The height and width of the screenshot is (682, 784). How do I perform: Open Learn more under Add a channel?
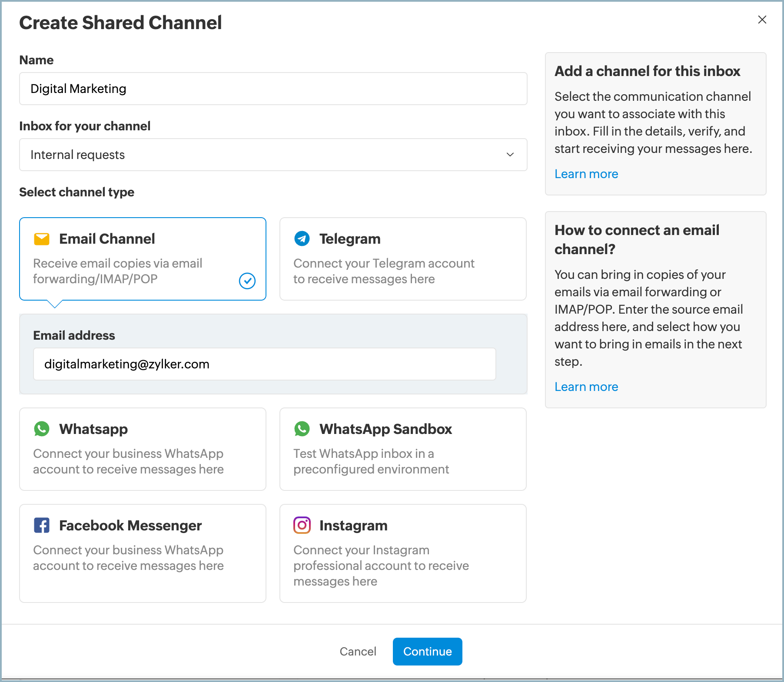point(586,174)
